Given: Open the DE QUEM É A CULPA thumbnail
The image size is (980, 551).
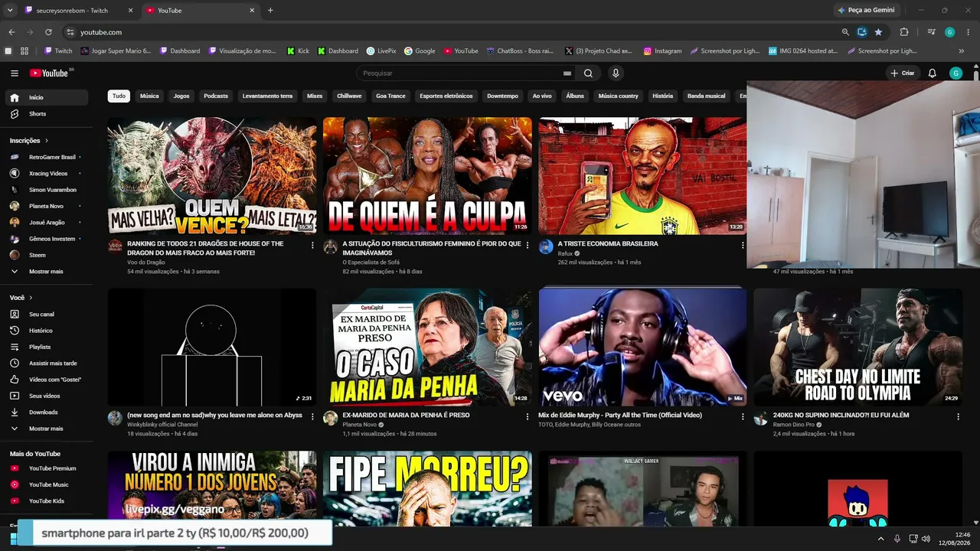Looking at the screenshot, I should pyautogui.click(x=427, y=176).
